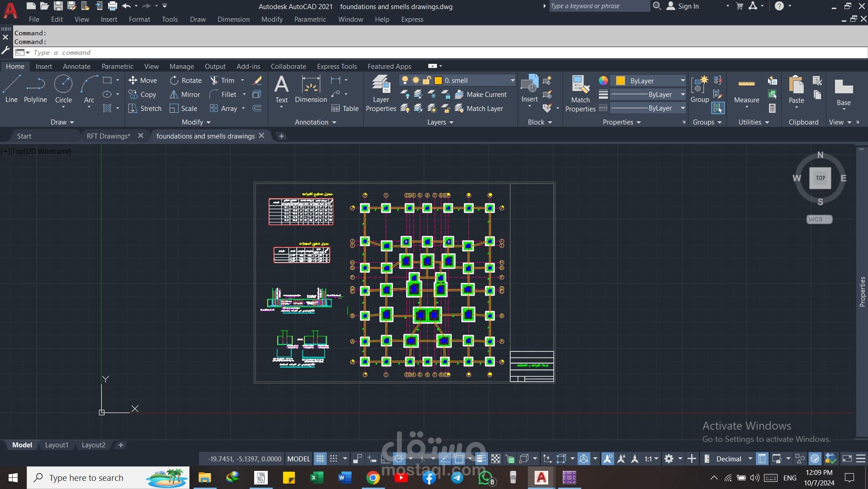Screen dimensions: 868x489
Task: Activate the Rotate tool
Action: coord(186,80)
